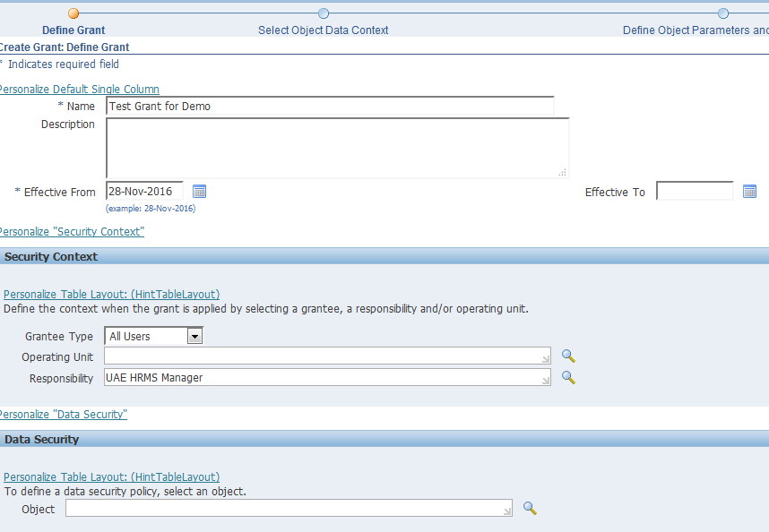Search for an Object with magnifier icon
769x532 pixels.
click(x=530, y=509)
